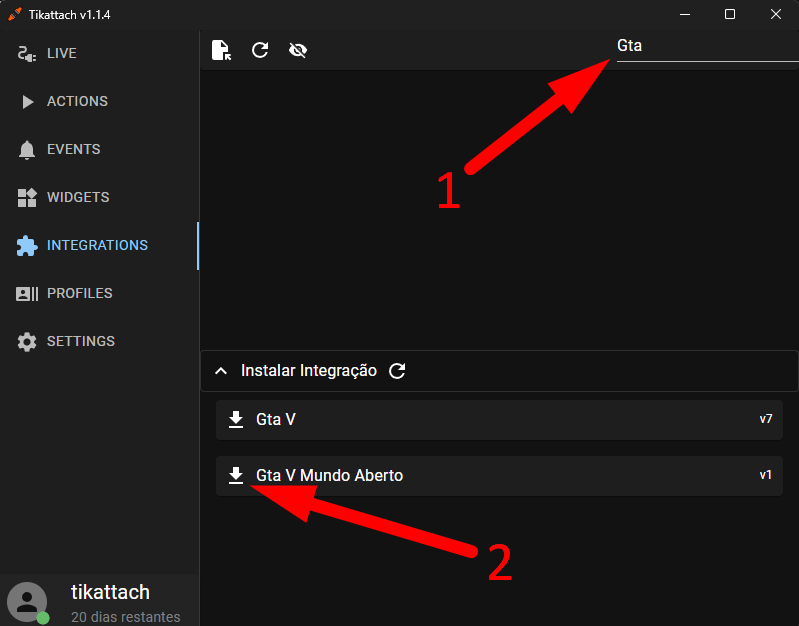Click the ACTIONS play triangle icon
The width and height of the screenshot is (799, 626).
(28, 101)
